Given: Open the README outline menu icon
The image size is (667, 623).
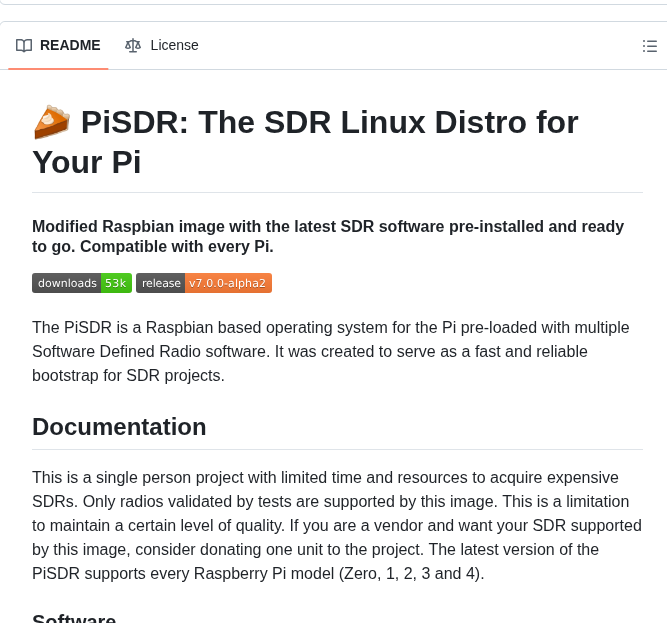Looking at the screenshot, I should [x=650, y=46].
